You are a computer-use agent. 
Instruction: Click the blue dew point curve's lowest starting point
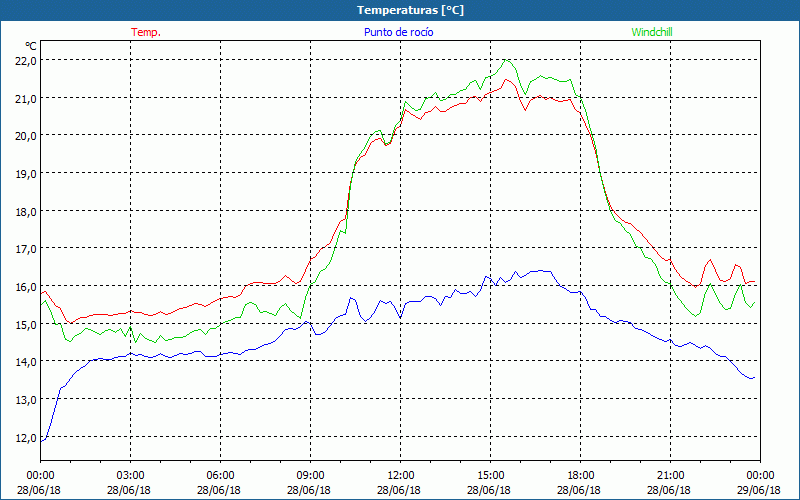pyautogui.click(x=42, y=441)
